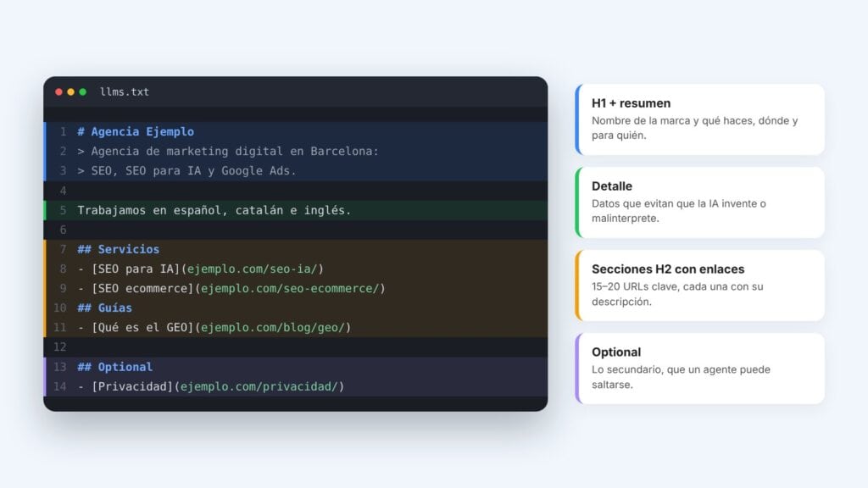
Task: Close the llms.txt window with the red dot
Action: tap(58, 91)
